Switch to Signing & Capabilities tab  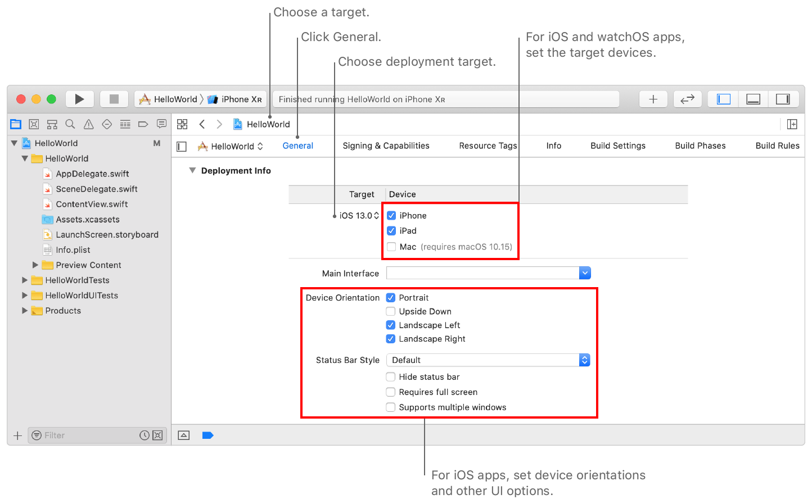pyautogui.click(x=386, y=146)
